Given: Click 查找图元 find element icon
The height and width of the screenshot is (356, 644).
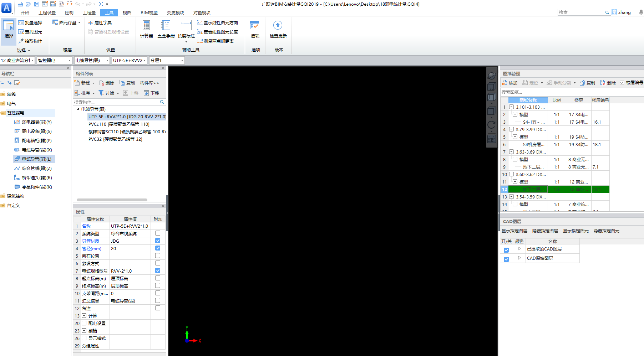Looking at the screenshot, I should pyautogui.click(x=21, y=32).
